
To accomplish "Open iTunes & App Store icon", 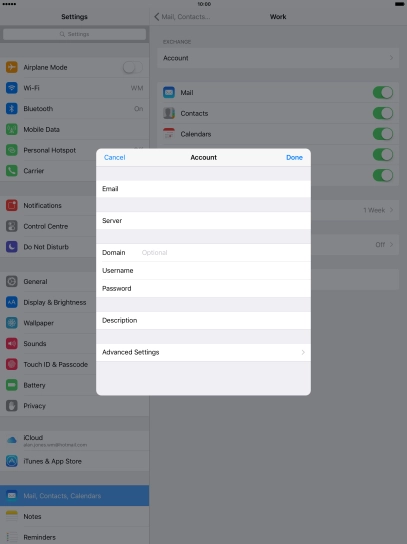I will pos(12,461).
